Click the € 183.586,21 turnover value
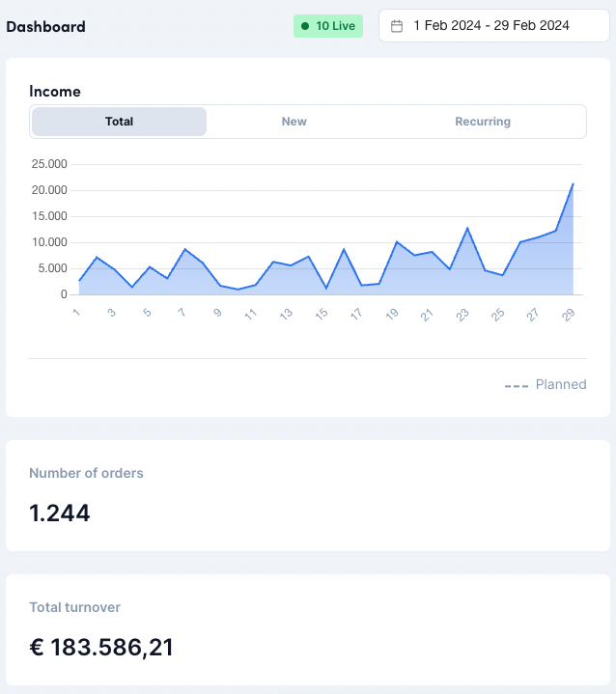Screen dimensions: 616x694 (101, 647)
